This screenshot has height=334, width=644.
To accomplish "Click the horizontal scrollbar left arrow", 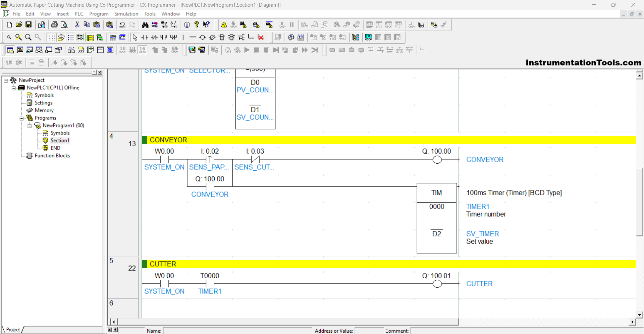I will [x=114, y=322].
